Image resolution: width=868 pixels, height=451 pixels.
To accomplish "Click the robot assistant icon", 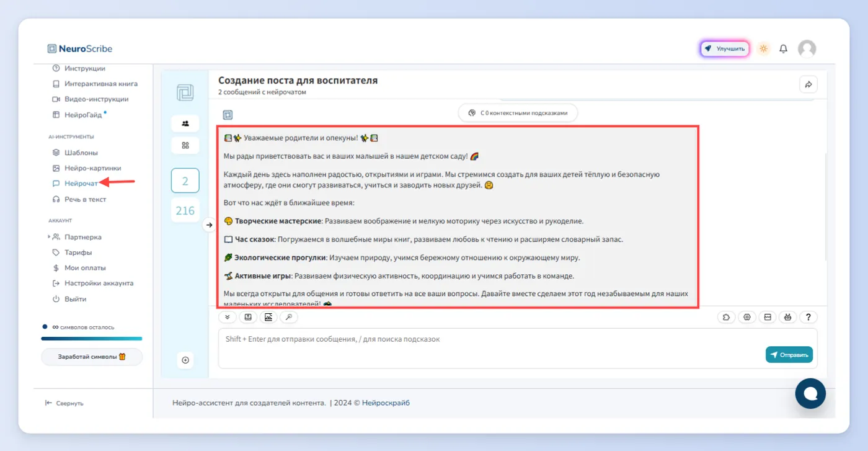I will 788,317.
